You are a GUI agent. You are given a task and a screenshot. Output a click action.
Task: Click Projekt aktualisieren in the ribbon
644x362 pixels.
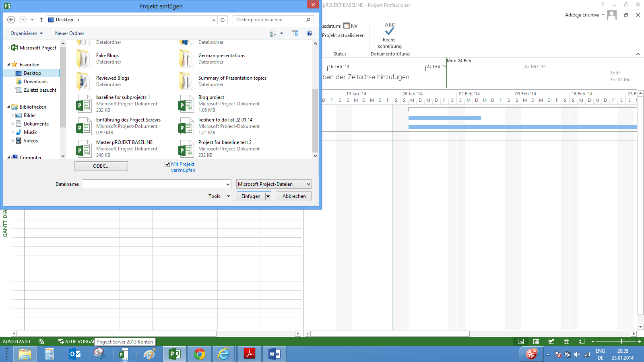tap(343, 35)
